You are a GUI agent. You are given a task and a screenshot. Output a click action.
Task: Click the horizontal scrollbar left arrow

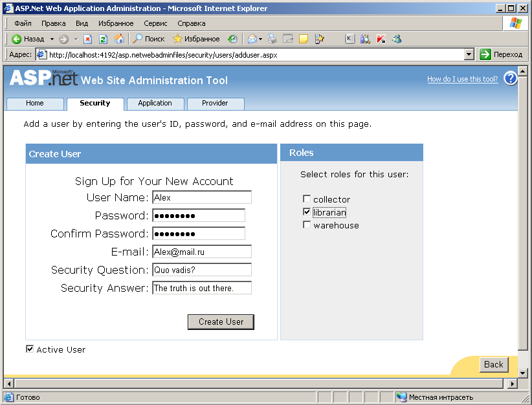[x=9, y=384]
